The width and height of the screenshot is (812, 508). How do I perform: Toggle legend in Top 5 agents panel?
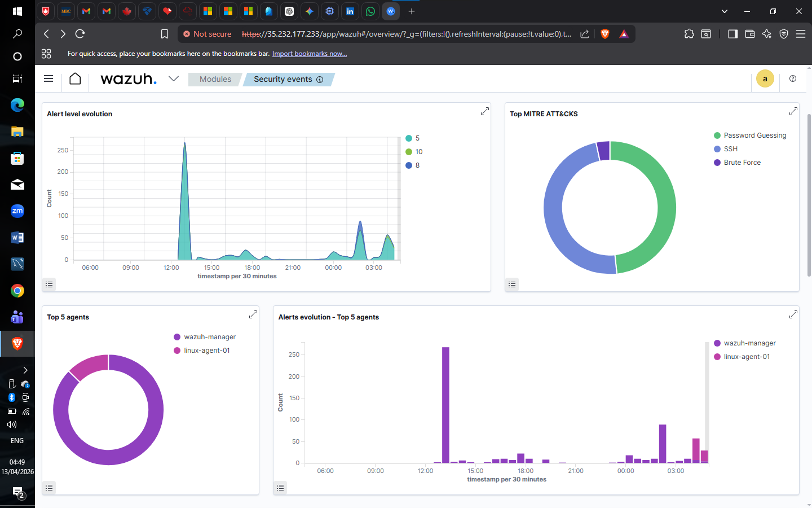50,488
